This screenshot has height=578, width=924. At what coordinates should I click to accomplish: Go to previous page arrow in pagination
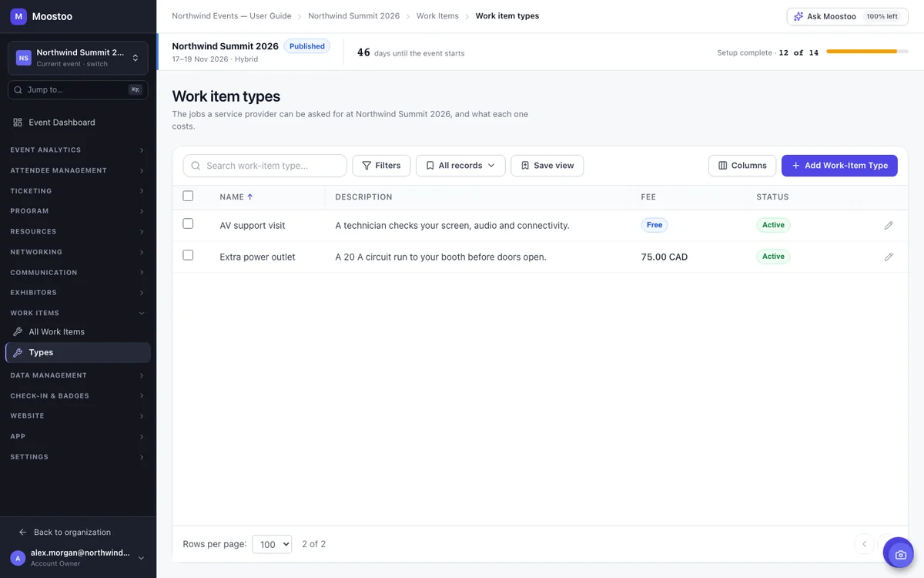click(864, 544)
